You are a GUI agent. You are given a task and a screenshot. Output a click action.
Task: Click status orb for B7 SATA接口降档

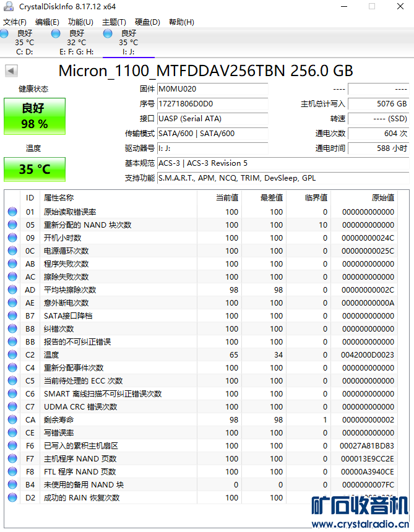click(12, 315)
